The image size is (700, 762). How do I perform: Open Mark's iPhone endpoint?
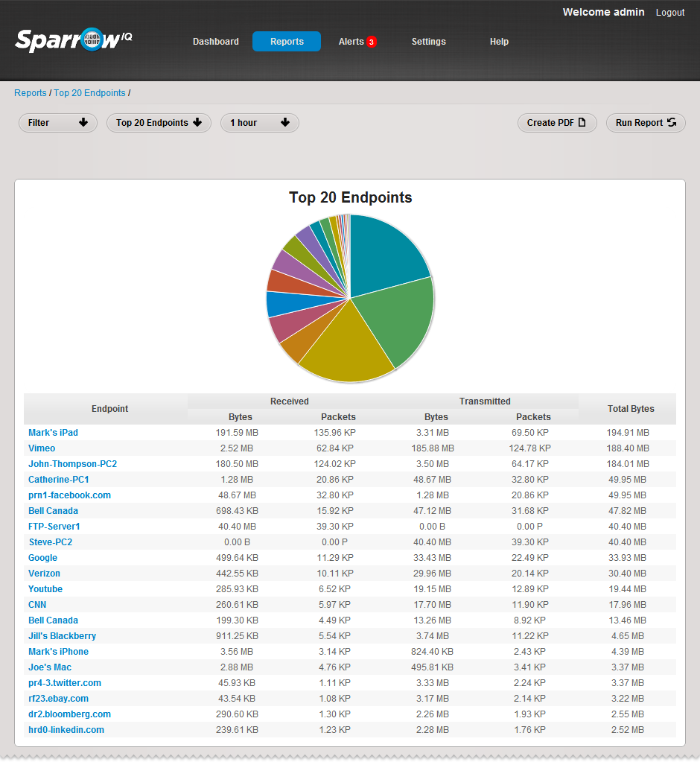[x=58, y=652]
